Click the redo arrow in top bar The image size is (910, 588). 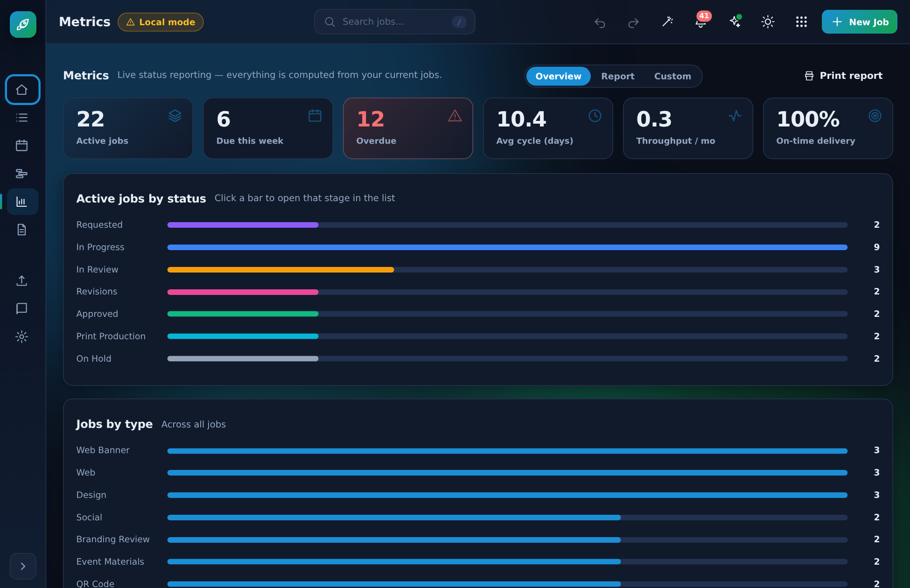(633, 22)
